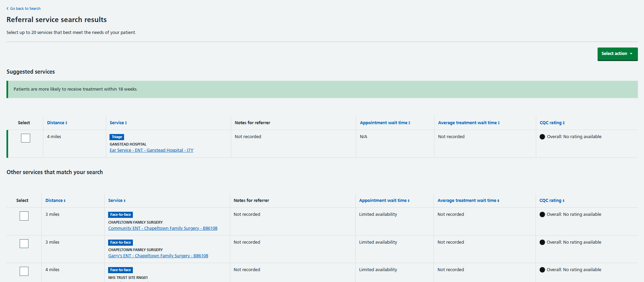Click CQC rating dot in Community ENT row

[x=542, y=214]
